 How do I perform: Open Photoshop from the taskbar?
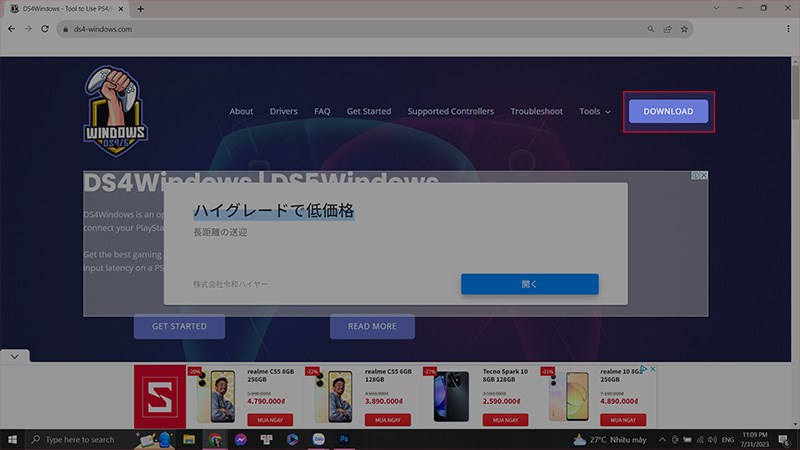pos(344,439)
